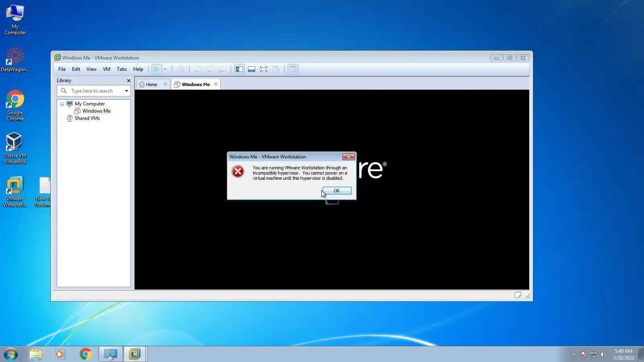The width and height of the screenshot is (644, 362).
Task: Open the Windows Start menu
Action: 11,354
